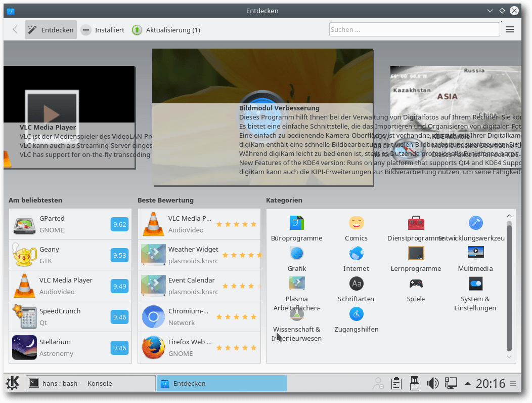Open the KDE application launcher
This screenshot has width=532, height=403.
[x=13, y=383]
